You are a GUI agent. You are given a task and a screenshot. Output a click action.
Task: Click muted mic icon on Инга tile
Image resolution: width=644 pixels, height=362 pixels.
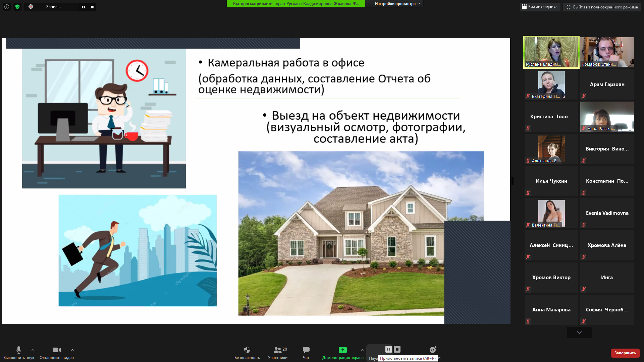pyautogui.click(x=584, y=289)
